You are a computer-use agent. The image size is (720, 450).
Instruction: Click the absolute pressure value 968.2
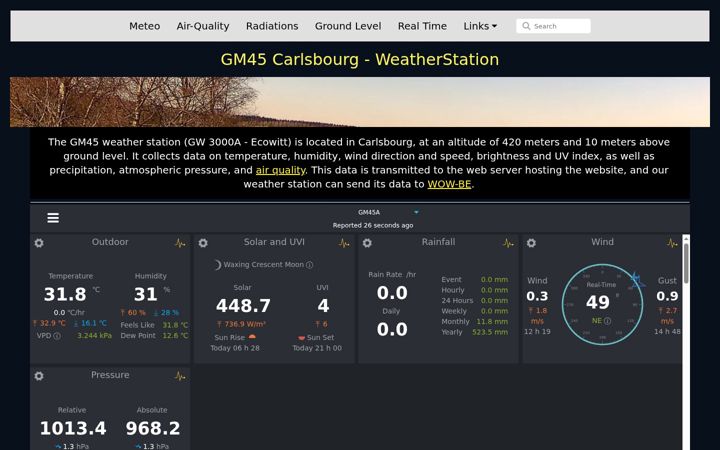click(152, 428)
